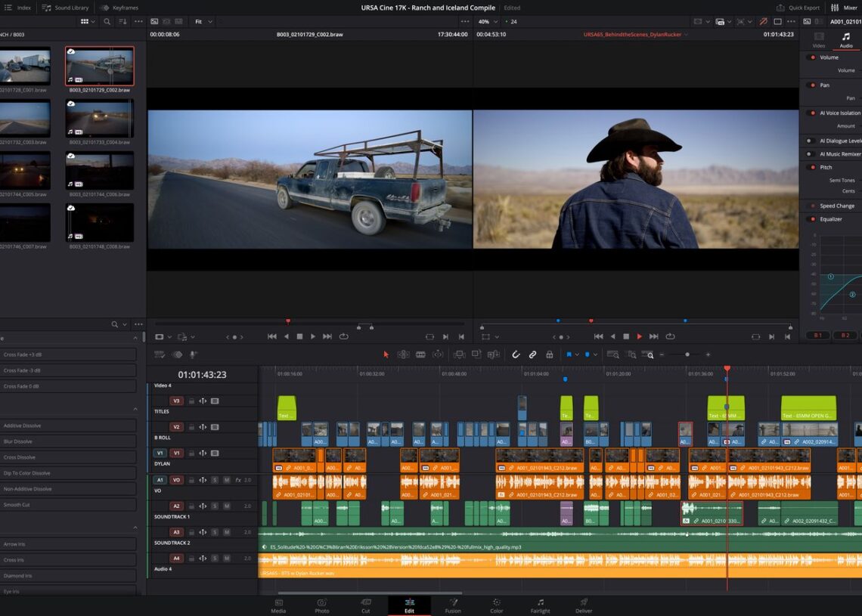Screen dimensions: 862x616
Task: Open the Flag color dropdown arrow
Action: pos(577,355)
